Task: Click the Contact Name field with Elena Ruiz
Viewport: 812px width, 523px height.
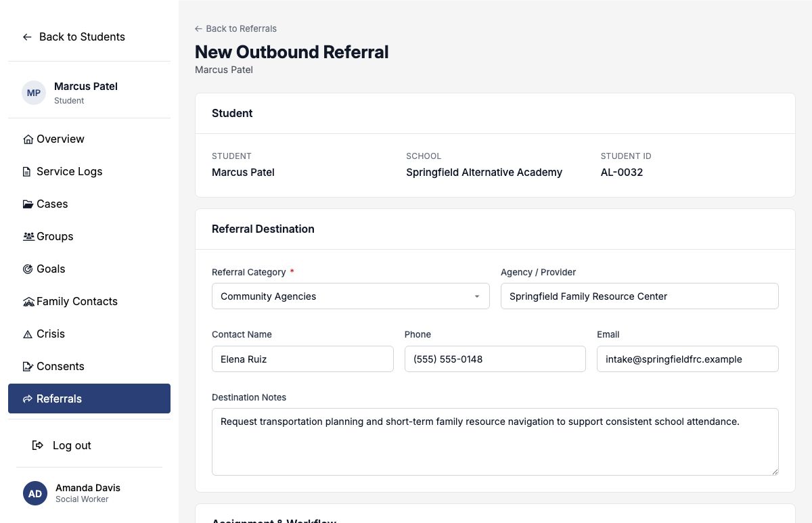Action: 302,359
